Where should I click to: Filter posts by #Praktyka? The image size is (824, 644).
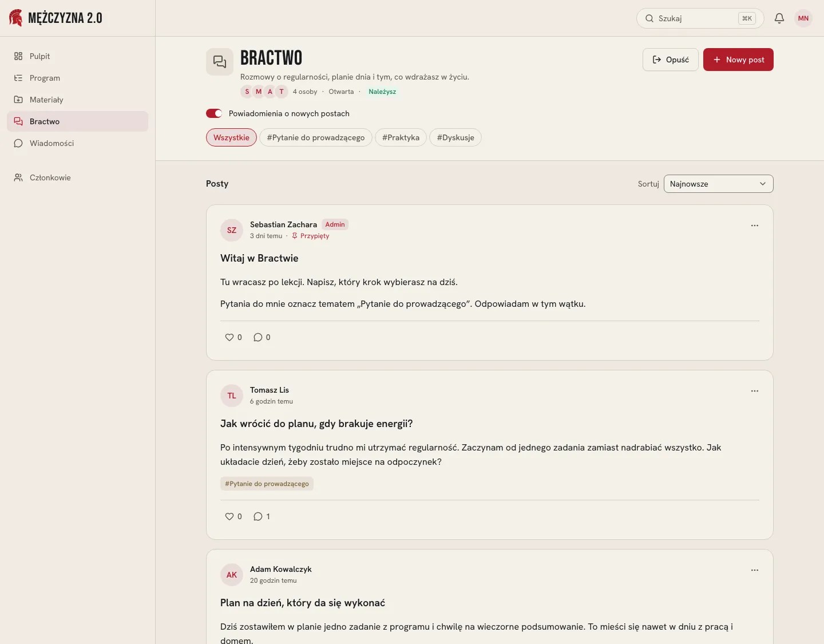click(x=401, y=137)
